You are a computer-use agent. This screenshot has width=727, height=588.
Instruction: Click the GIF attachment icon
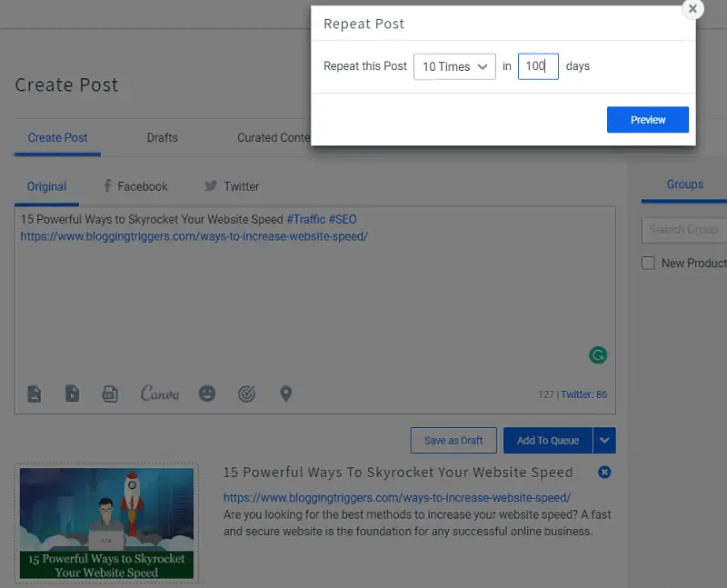click(109, 394)
